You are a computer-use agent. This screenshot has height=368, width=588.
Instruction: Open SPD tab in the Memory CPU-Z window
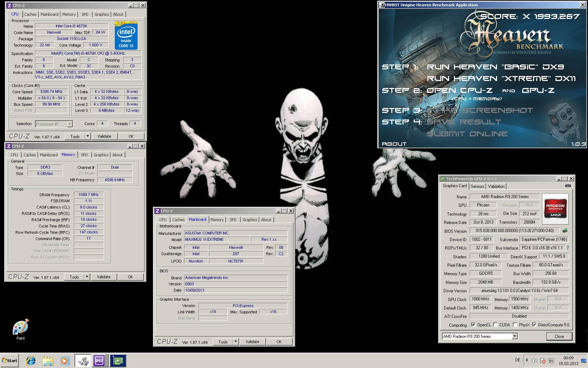84,155
